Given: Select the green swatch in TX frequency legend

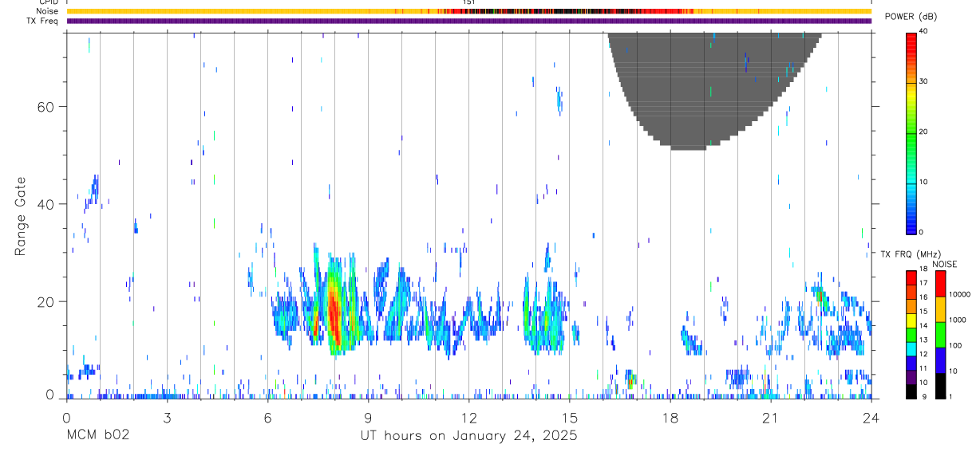Looking at the screenshot, I should pyautogui.click(x=911, y=335).
